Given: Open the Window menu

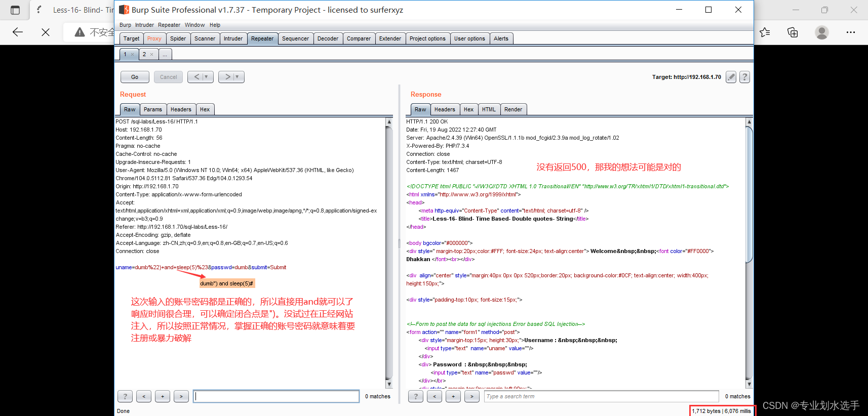Looking at the screenshot, I should click(x=194, y=25).
